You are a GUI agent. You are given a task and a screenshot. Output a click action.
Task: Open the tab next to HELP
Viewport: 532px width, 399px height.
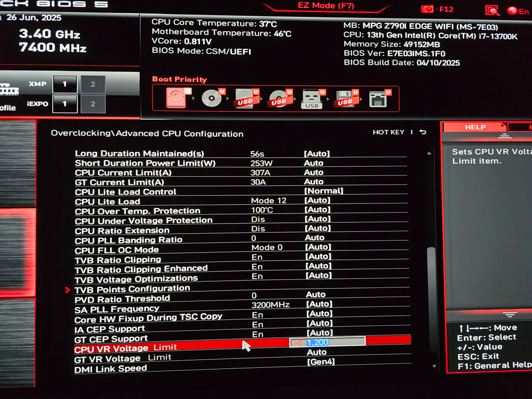click(520, 127)
